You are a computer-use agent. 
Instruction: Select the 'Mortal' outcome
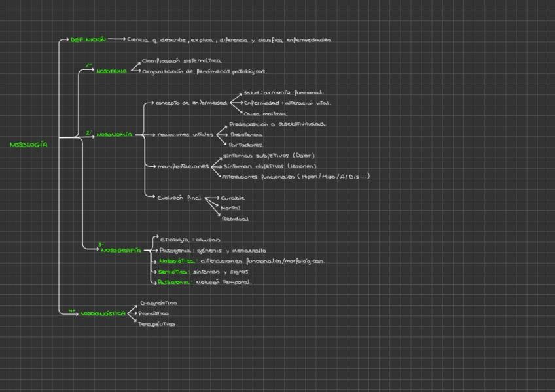coord(230,208)
